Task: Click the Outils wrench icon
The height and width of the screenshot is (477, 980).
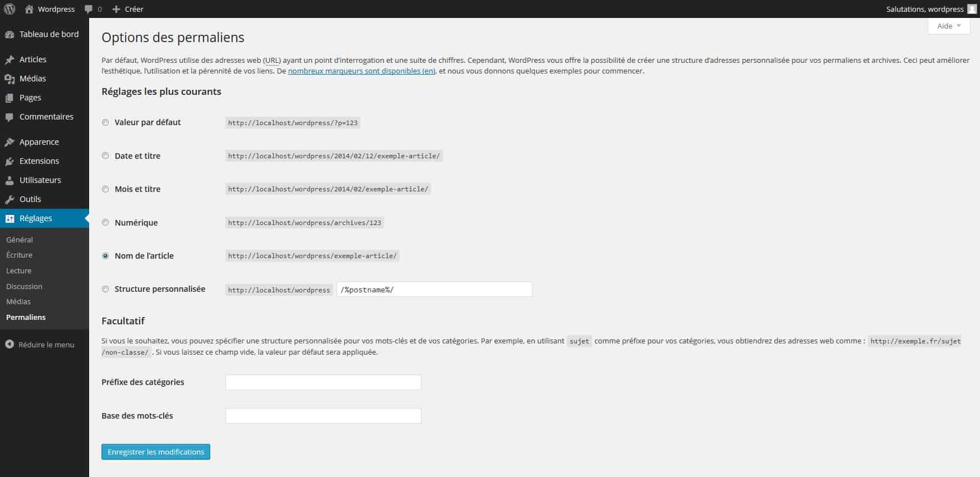Action: point(10,199)
